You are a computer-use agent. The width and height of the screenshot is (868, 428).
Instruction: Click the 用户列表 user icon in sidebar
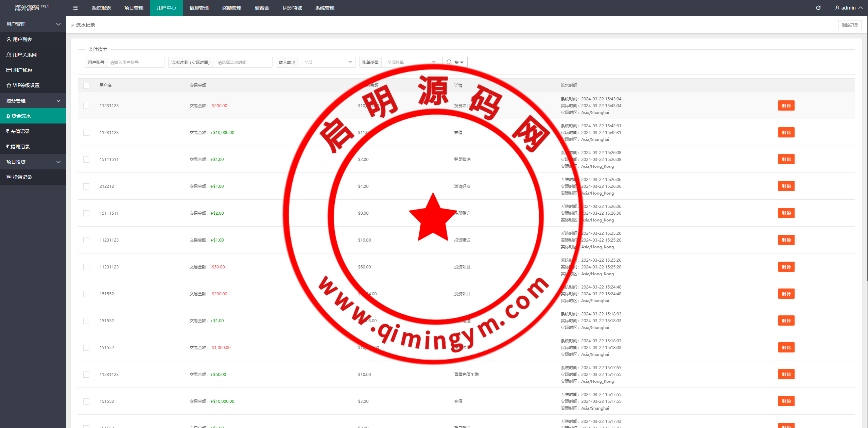click(x=9, y=39)
